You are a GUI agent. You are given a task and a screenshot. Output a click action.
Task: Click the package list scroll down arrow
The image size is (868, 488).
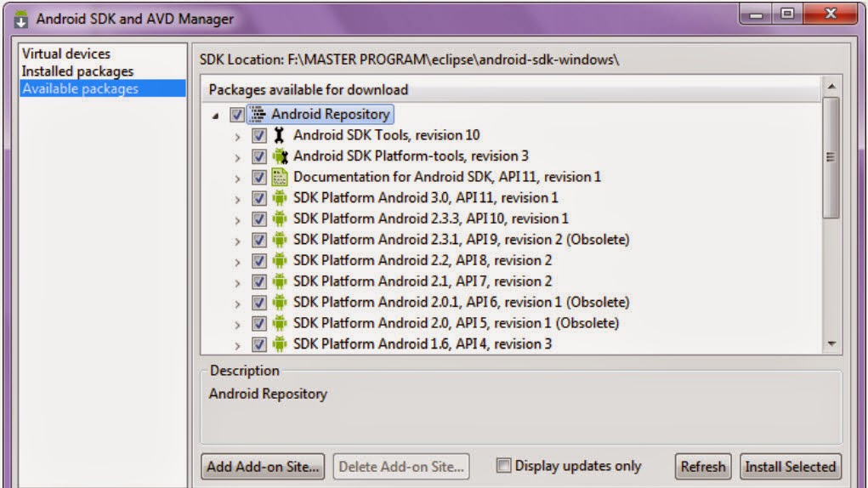coord(831,344)
